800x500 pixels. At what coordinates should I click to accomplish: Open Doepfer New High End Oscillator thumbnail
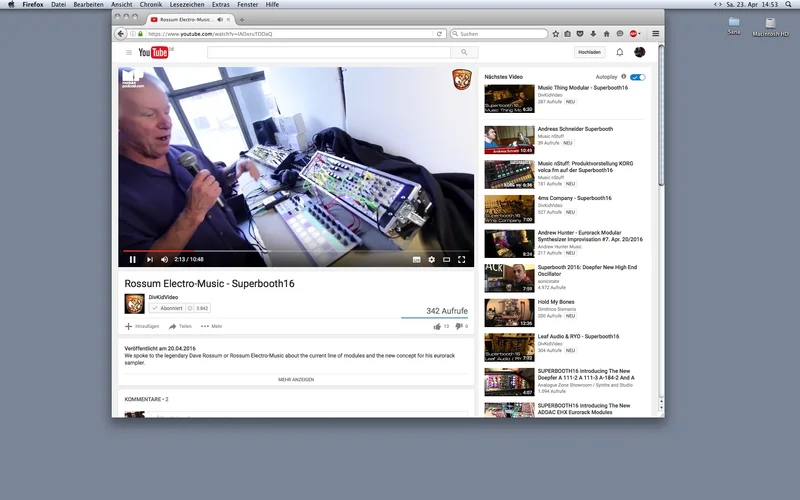point(509,278)
